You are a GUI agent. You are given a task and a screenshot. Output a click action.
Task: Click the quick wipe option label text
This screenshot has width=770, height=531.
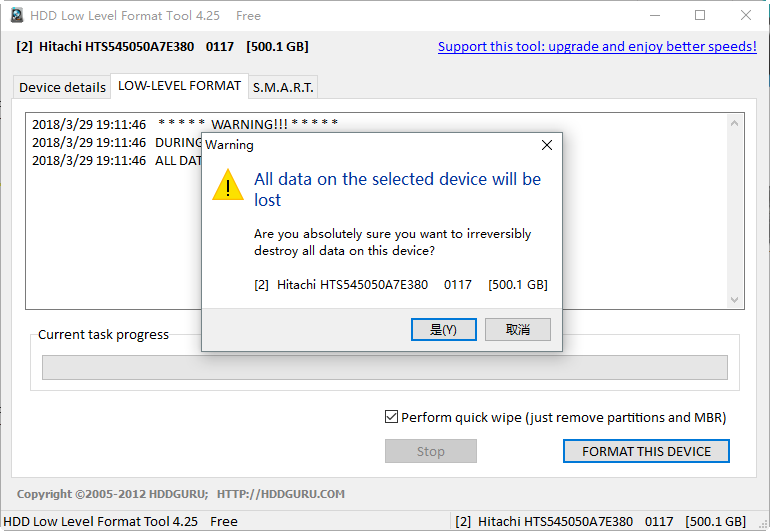[563, 417]
